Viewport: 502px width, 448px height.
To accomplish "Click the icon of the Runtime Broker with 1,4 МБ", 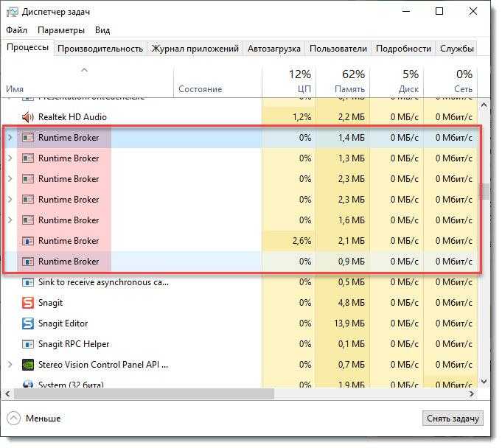I will (x=28, y=138).
